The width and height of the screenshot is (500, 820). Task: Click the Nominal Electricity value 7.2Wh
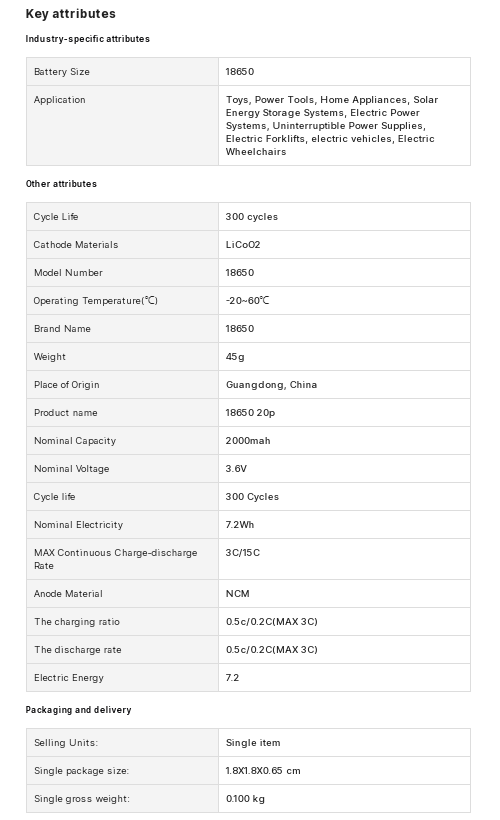pos(240,525)
